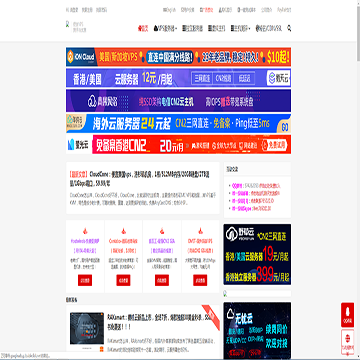
Task: Open the red home item in main navigation
Action: click(143, 29)
